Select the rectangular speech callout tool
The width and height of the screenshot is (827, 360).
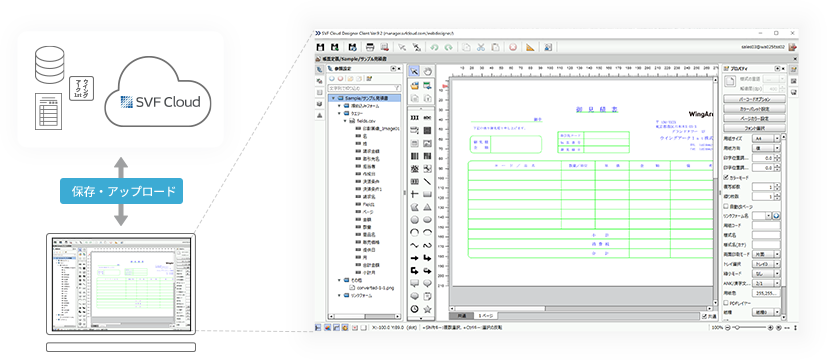point(415,284)
